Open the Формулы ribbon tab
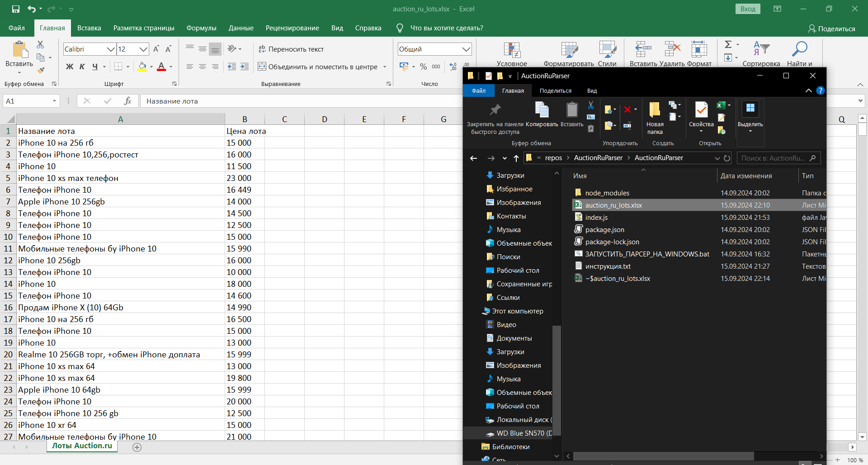Screen dimensions: 868x465 (201, 28)
